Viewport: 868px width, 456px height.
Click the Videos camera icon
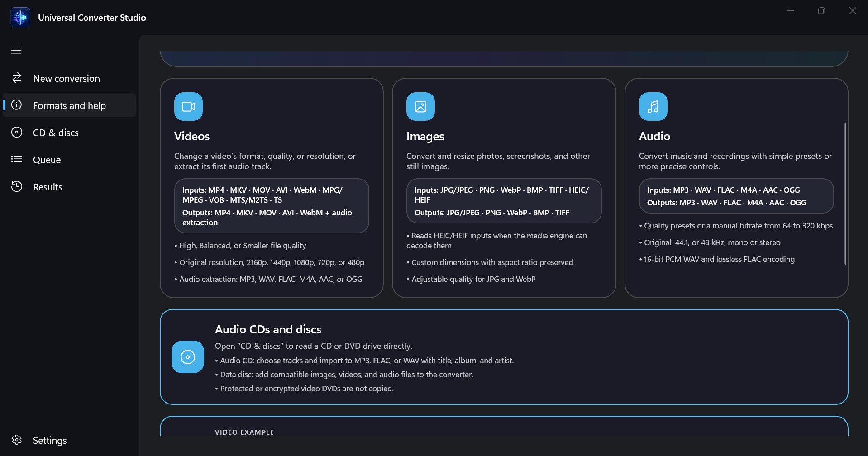click(188, 107)
